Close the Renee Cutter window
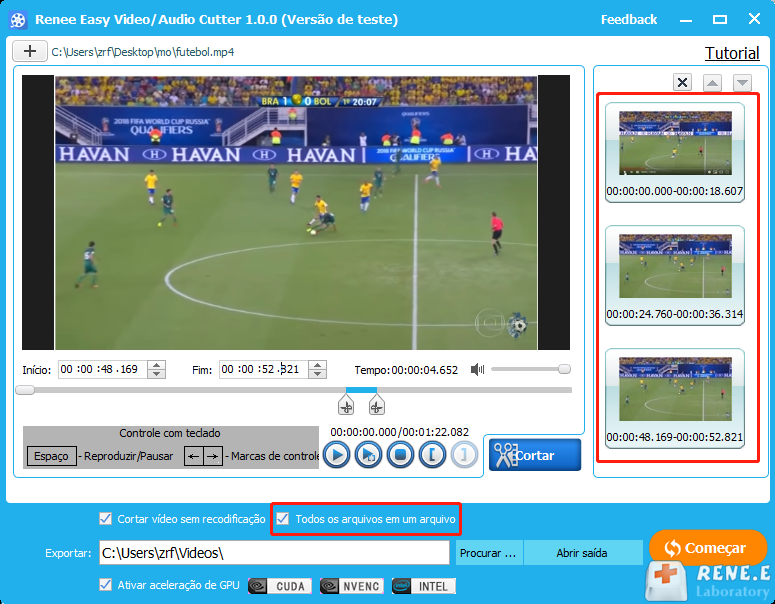Image resolution: width=775 pixels, height=604 pixels. click(x=754, y=19)
